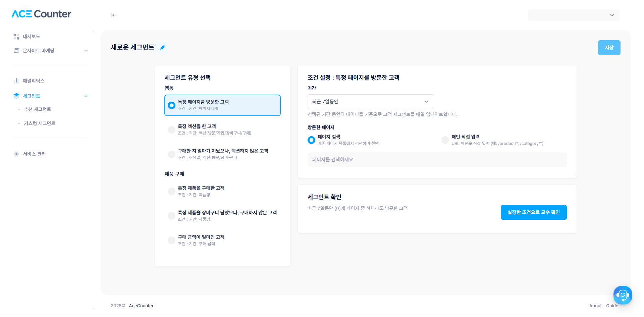Edit segment name with pencil icon
Image resolution: width=644 pixels, height=317 pixels.
click(x=163, y=48)
